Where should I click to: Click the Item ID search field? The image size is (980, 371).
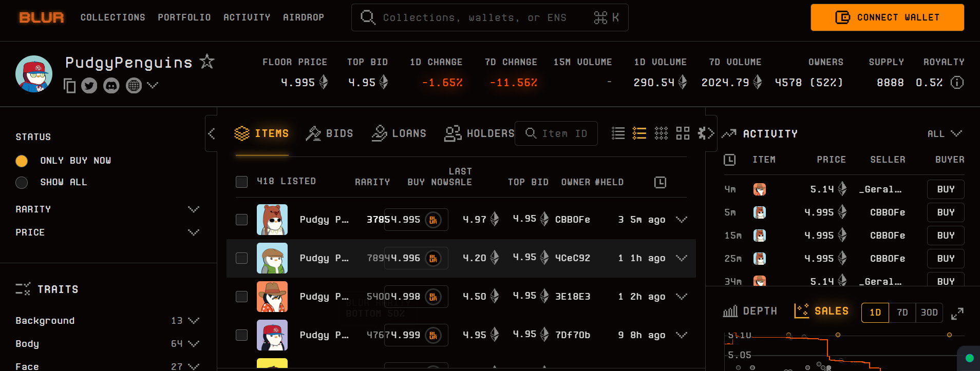pyautogui.click(x=556, y=133)
